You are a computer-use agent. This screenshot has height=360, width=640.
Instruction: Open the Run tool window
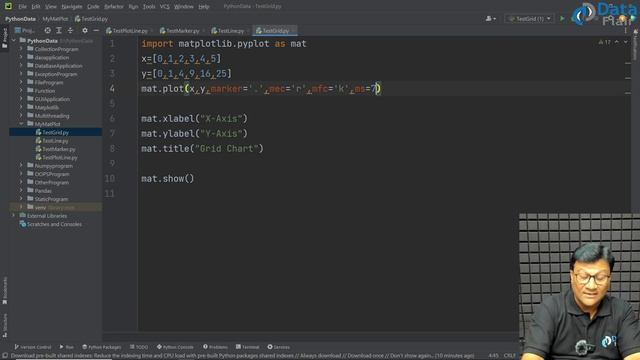67,347
